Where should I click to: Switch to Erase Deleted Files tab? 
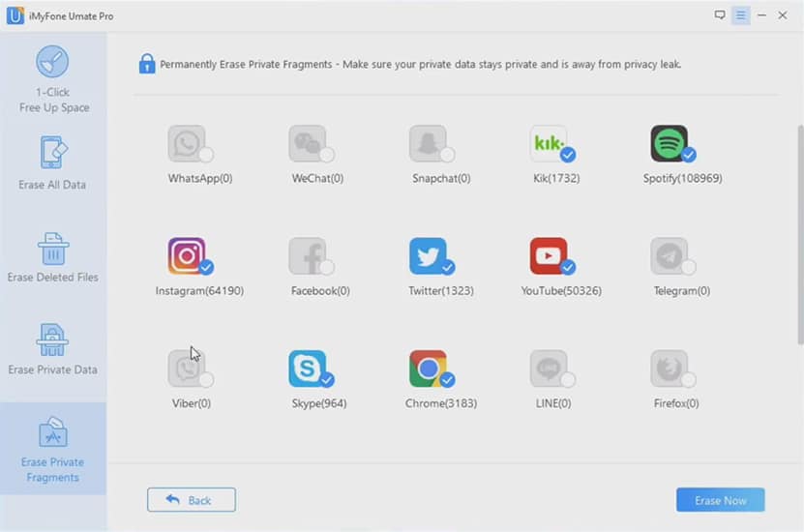pos(53,258)
